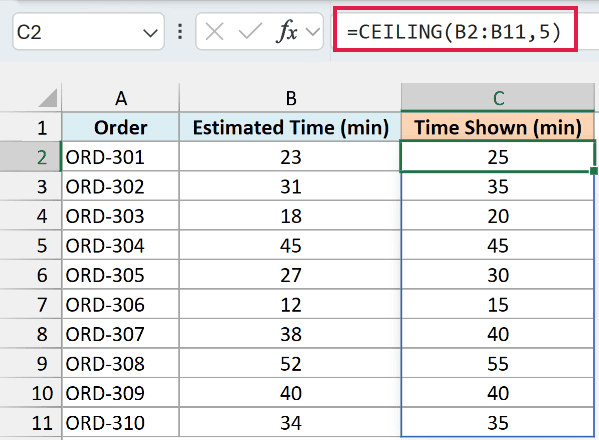The image size is (599, 440).
Task: Select row 2 header
Action: [x=31, y=157]
